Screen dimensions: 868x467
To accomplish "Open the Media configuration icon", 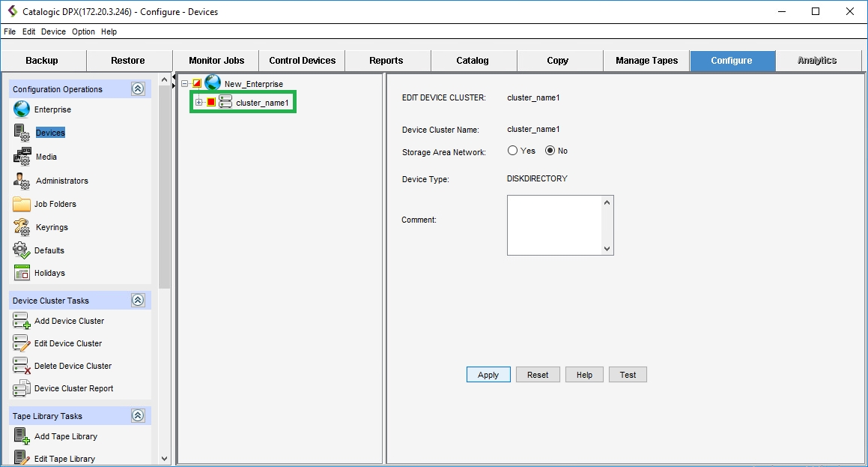I will (22, 157).
